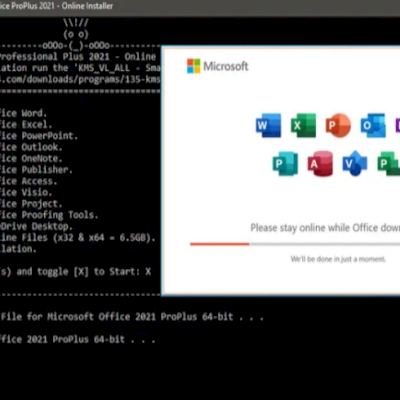
Task: Click the 'fice Visio.' console line
Action: (x=26, y=193)
